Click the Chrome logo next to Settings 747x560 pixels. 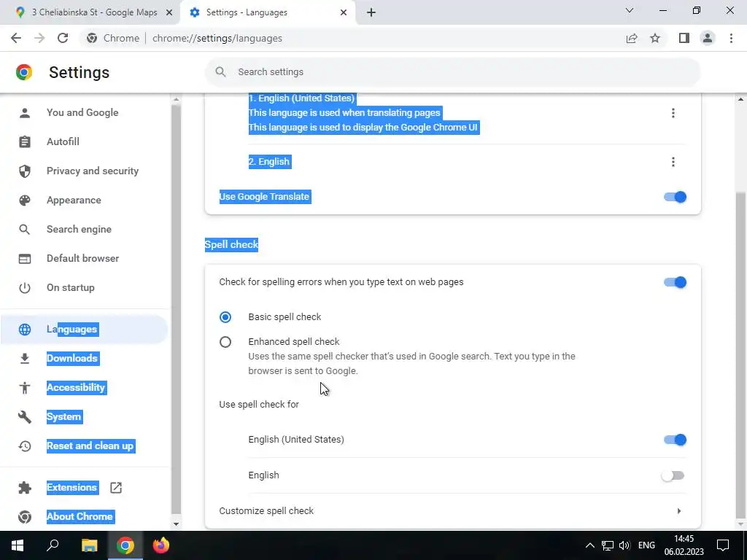pyautogui.click(x=24, y=72)
